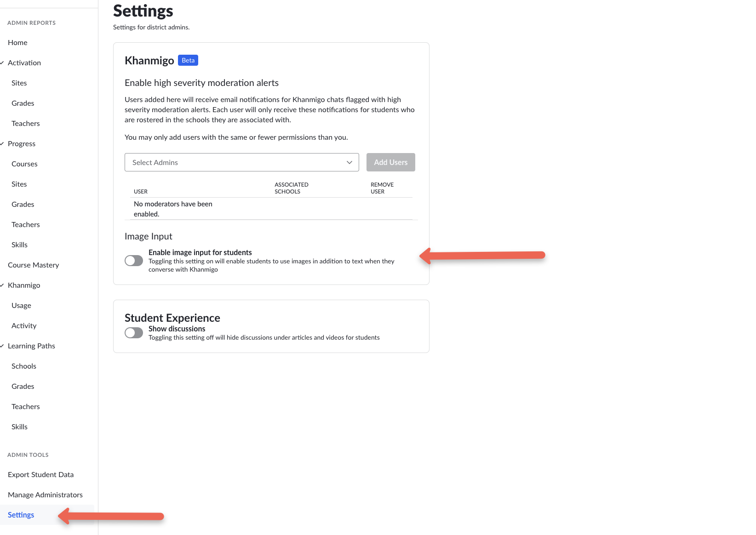Screen dimensions: 756x535
Task: Collapse the Progress section chevron
Action: 2,144
